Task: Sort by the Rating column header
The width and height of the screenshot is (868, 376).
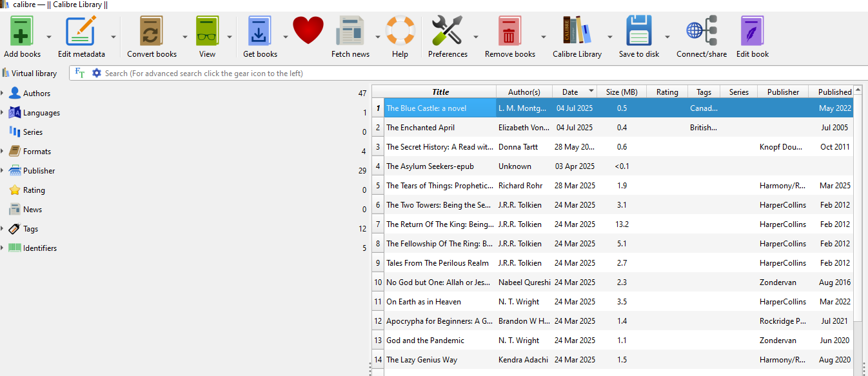Action: (667, 92)
